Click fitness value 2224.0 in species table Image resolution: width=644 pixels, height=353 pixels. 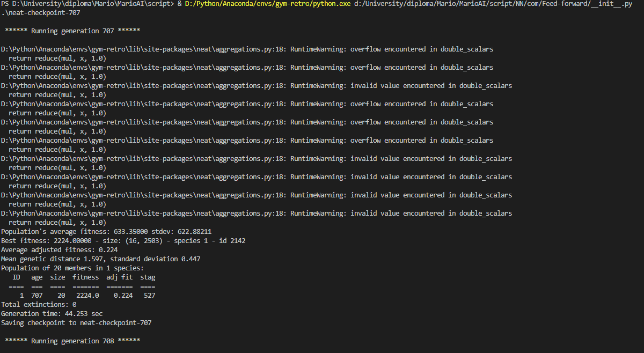click(86, 296)
